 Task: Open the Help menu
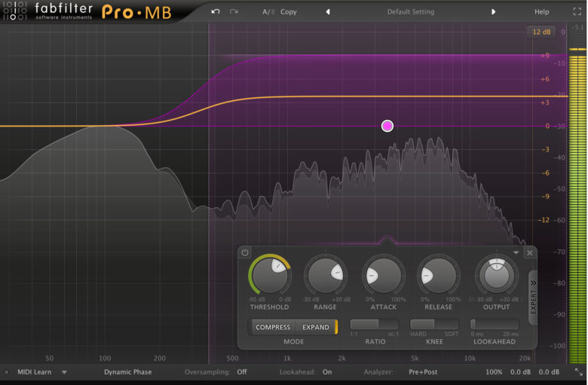541,11
